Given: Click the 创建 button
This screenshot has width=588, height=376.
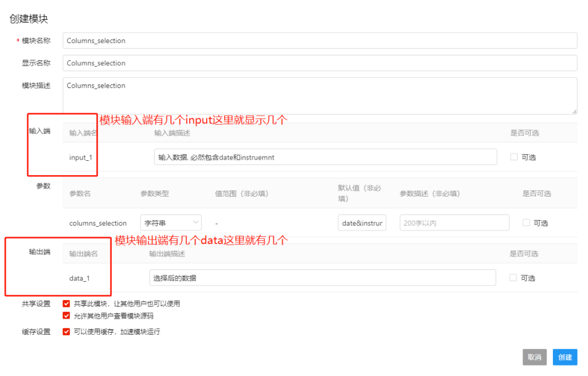Looking at the screenshot, I should pyautogui.click(x=565, y=357).
